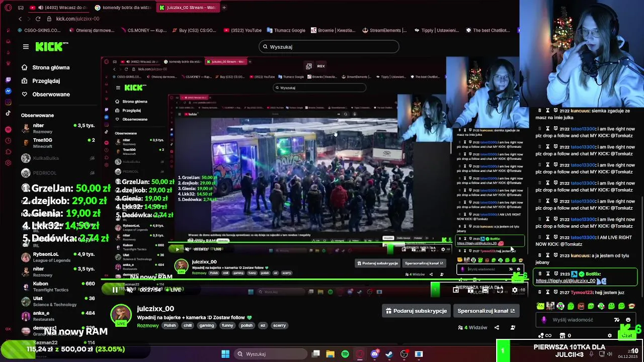
Task: Open Tren10G channel in followed list
Action: 58,143
